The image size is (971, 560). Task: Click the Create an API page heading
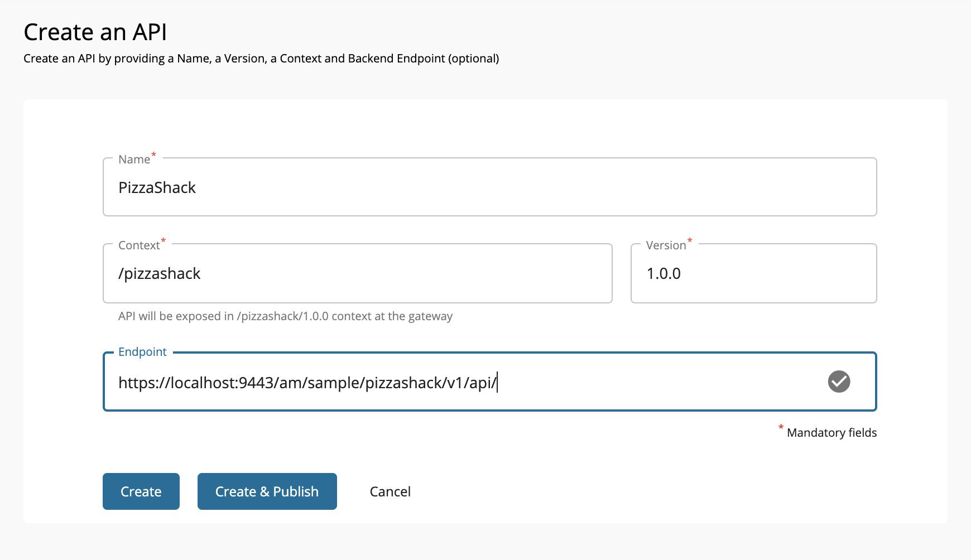tap(95, 32)
